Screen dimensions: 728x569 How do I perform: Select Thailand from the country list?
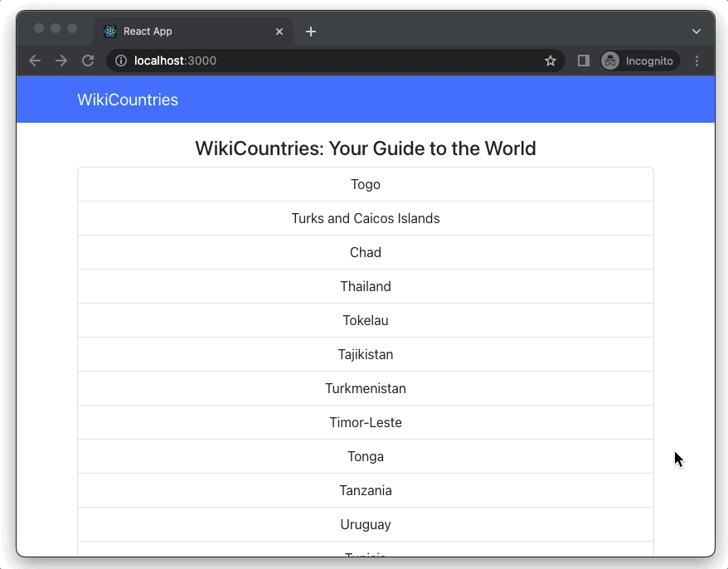click(366, 286)
